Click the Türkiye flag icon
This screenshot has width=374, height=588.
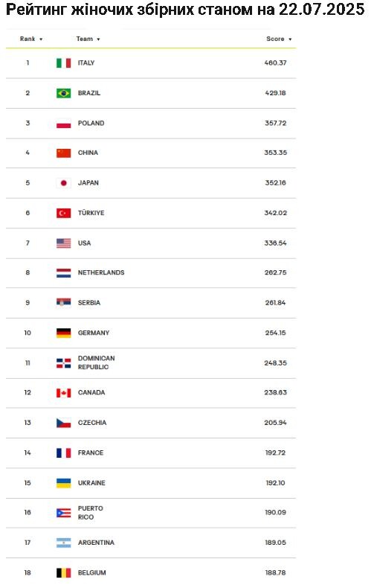tap(63, 213)
